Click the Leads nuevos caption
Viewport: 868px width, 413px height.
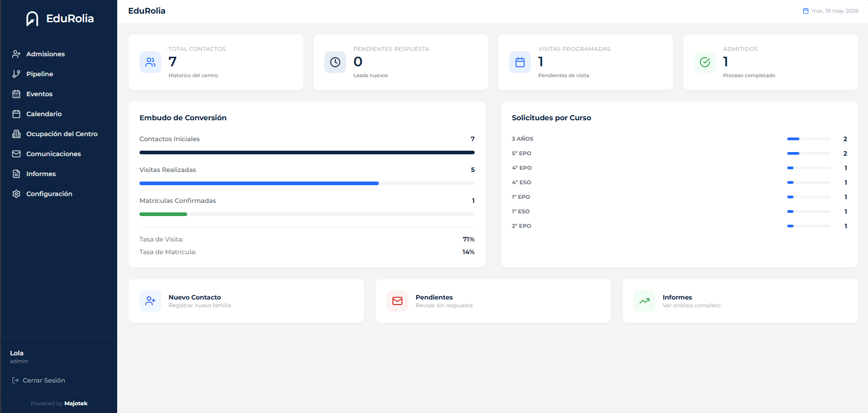(x=371, y=75)
